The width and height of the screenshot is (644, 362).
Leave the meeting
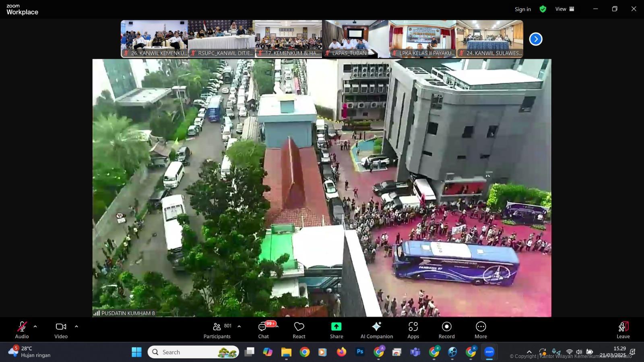click(x=623, y=330)
